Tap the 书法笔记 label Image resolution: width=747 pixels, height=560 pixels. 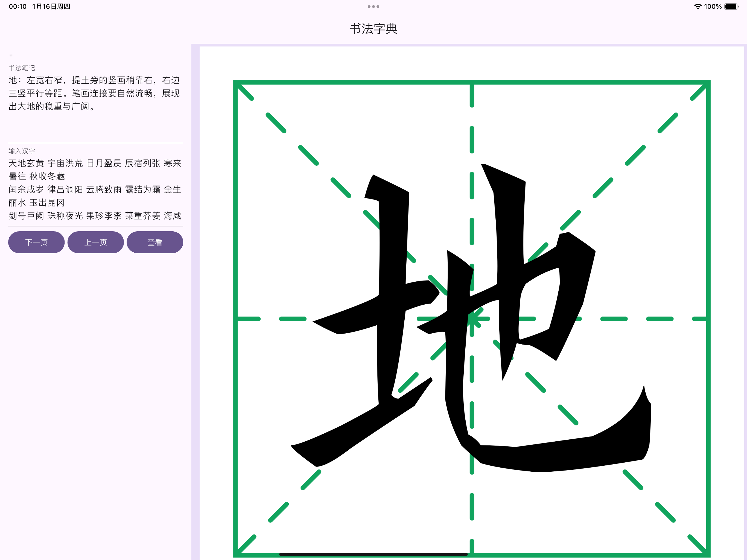[x=22, y=68]
